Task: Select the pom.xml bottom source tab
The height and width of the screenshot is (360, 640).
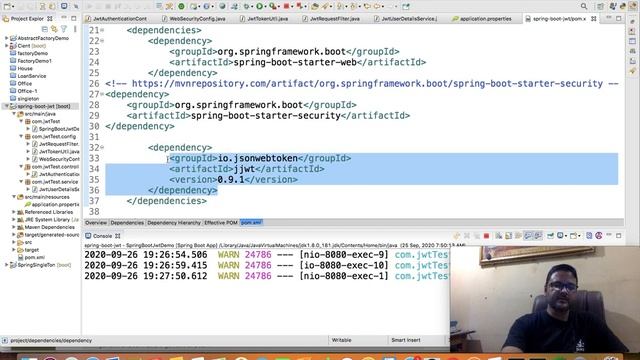Action: pos(251,223)
